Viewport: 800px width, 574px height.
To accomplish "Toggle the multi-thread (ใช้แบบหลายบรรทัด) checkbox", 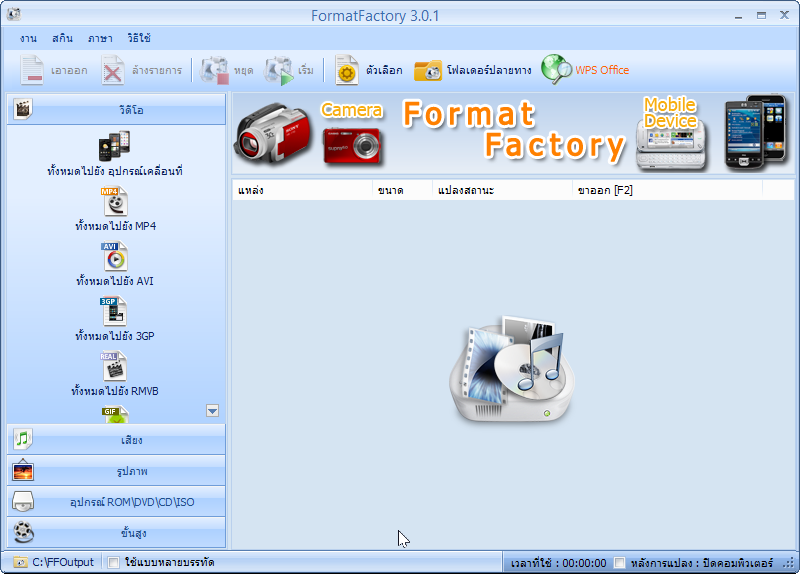I will tap(113, 562).
